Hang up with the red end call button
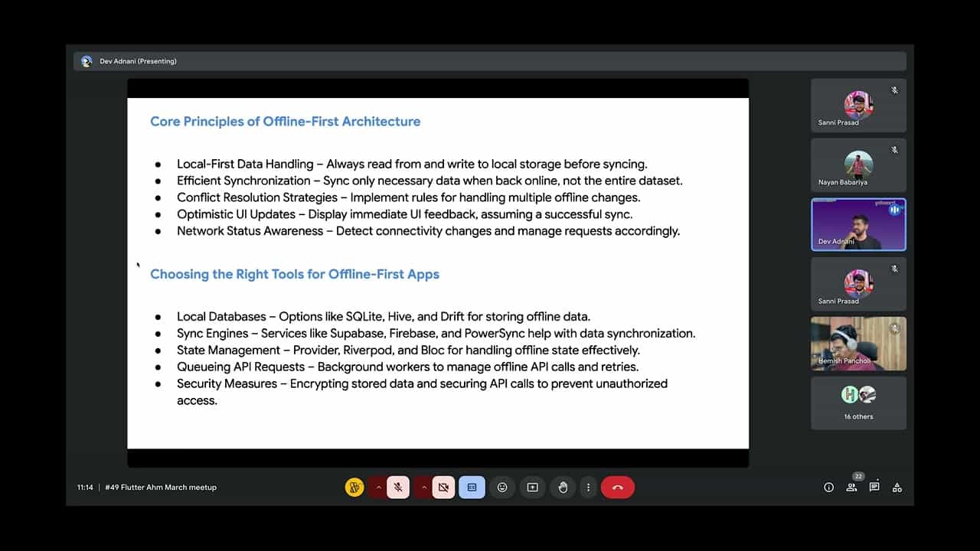This screenshot has width=980, height=551. point(618,487)
